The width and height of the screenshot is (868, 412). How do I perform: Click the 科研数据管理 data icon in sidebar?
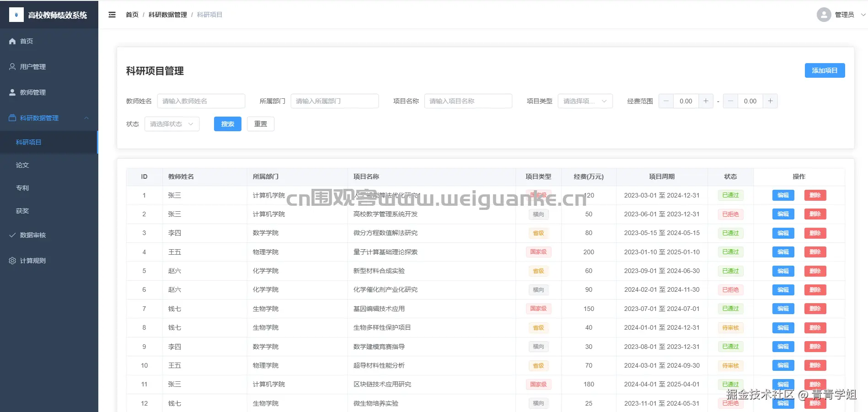[x=12, y=118]
